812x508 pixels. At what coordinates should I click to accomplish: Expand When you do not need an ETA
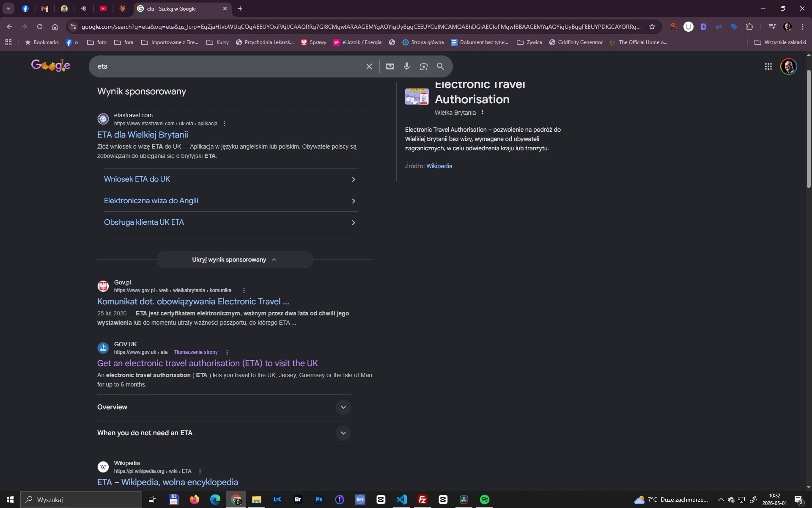click(x=224, y=433)
